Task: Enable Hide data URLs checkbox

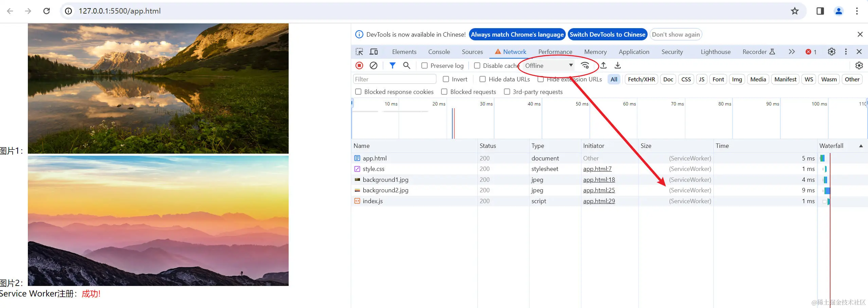Action: pos(483,79)
